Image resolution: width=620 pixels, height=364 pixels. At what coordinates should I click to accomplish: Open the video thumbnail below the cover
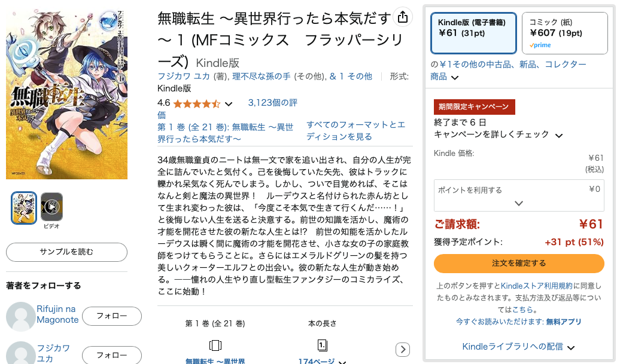(52, 207)
